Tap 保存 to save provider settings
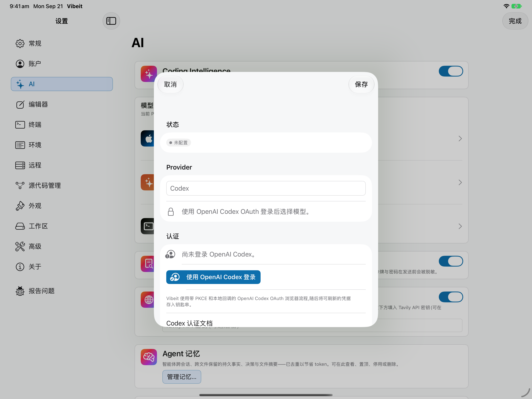532x399 pixels. [x=361, y=84]
